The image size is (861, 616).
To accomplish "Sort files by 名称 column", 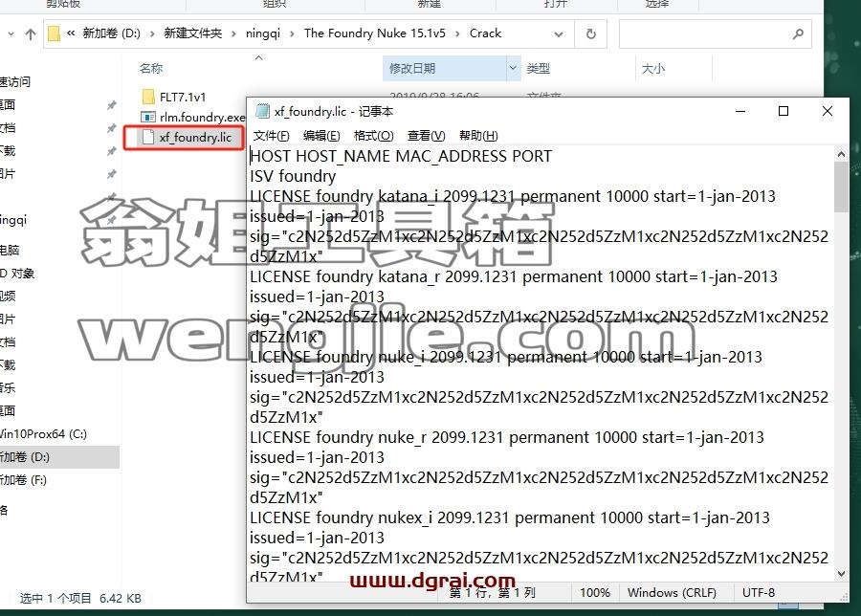I will [x=151, y=69].
